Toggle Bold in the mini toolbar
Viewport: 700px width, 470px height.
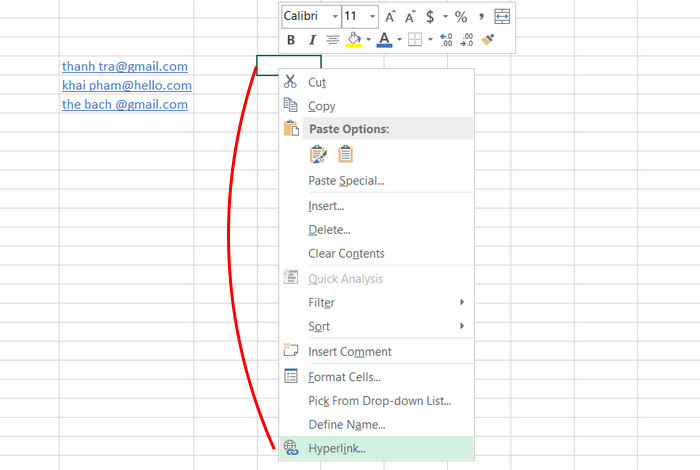(291, 40)
